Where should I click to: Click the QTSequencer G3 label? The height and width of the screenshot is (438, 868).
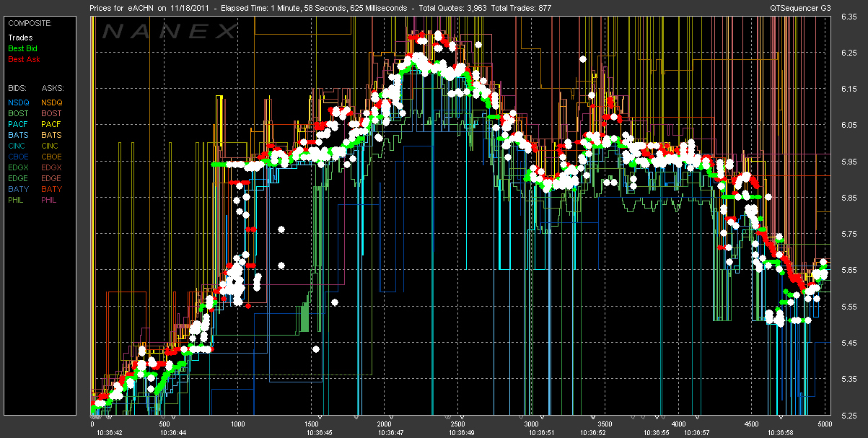pos(801,8)
